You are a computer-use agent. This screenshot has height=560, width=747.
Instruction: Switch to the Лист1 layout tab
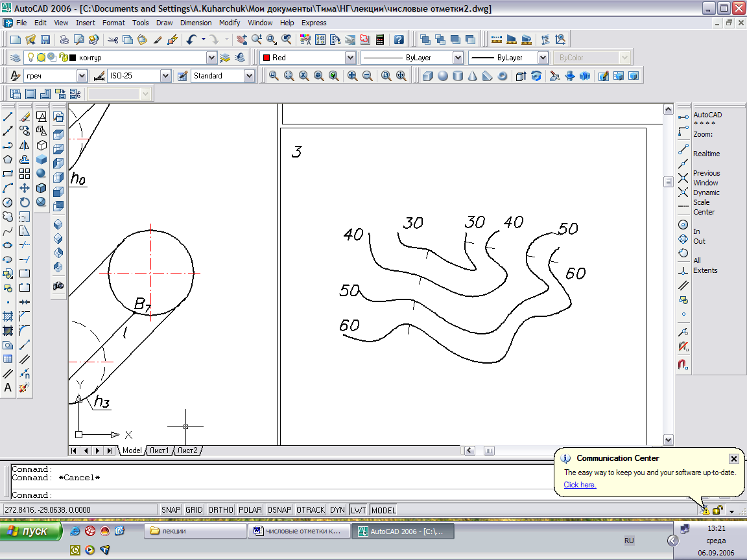point(159,450)
